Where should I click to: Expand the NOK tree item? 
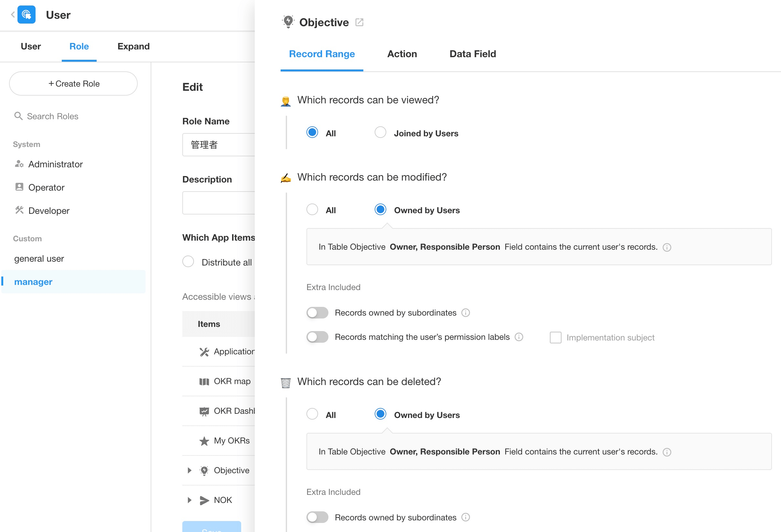click(x=189, y=500)
